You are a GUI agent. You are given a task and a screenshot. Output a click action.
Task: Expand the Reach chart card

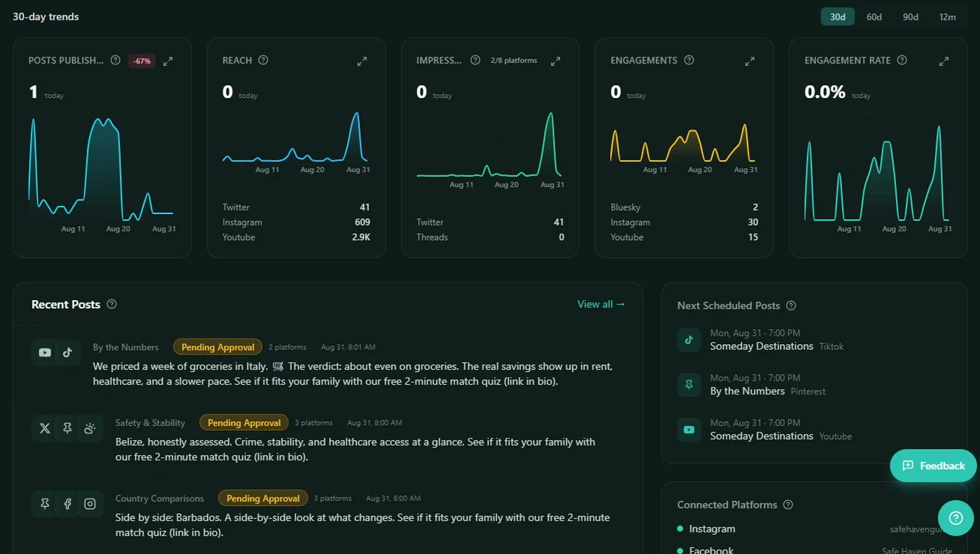click(x=362, y=61)
